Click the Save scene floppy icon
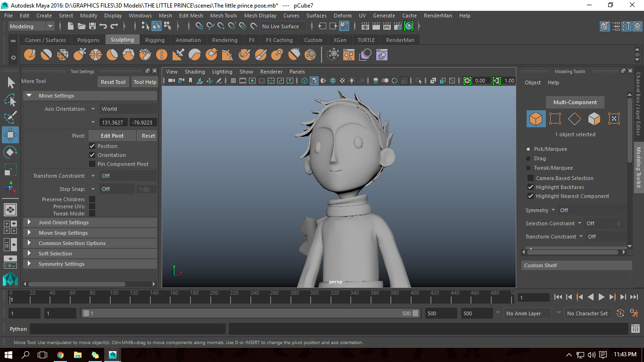 92,26
